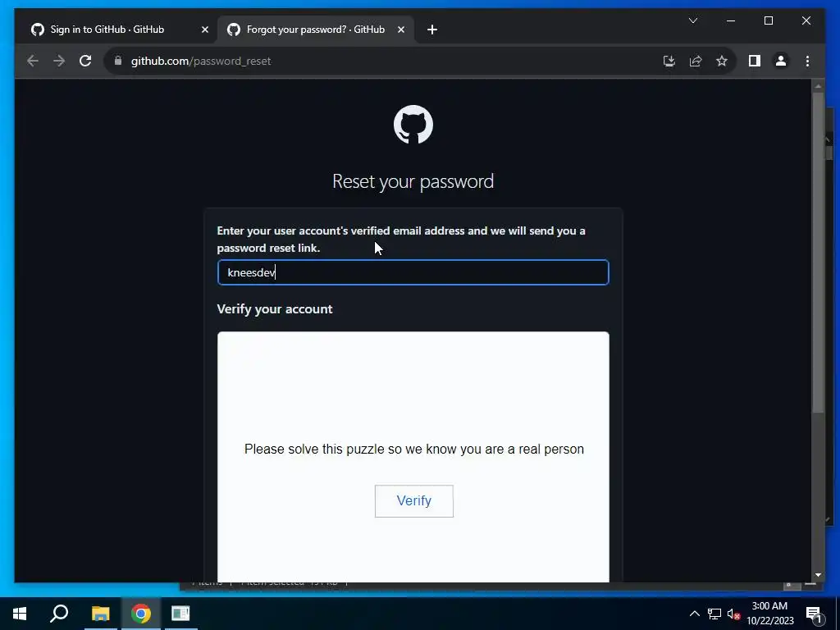Open the news-like app in taskbar
This screenshot has width=840, height=630.
click(180, 614)
